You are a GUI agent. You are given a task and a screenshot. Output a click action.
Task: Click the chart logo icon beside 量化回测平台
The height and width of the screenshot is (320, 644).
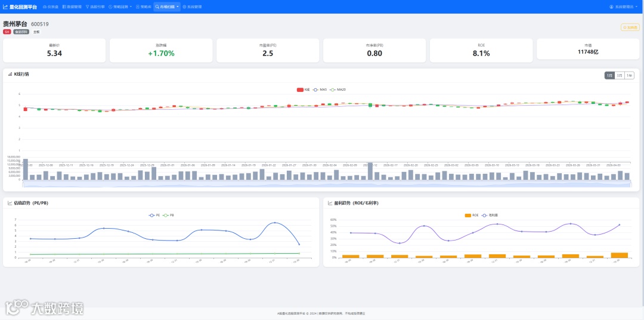pos(5,7)
